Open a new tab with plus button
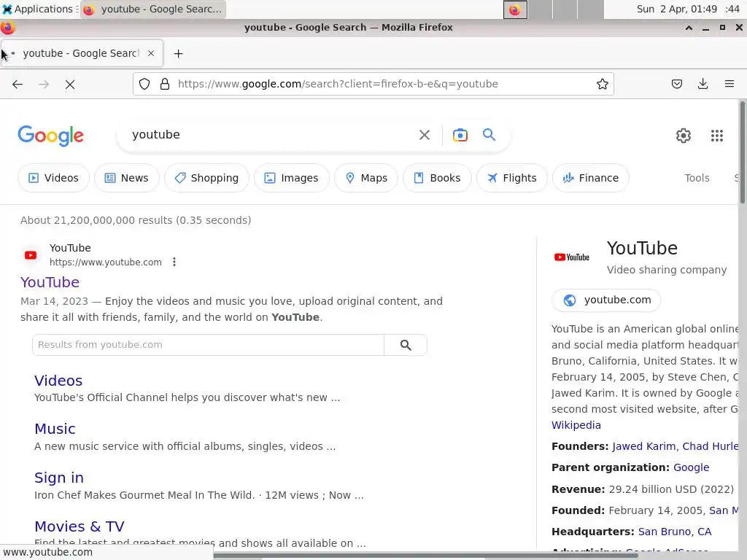 (178, 54)
